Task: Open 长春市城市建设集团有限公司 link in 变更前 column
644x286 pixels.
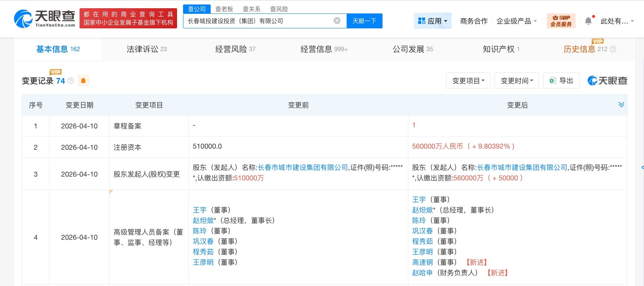Action: [303, 168]
